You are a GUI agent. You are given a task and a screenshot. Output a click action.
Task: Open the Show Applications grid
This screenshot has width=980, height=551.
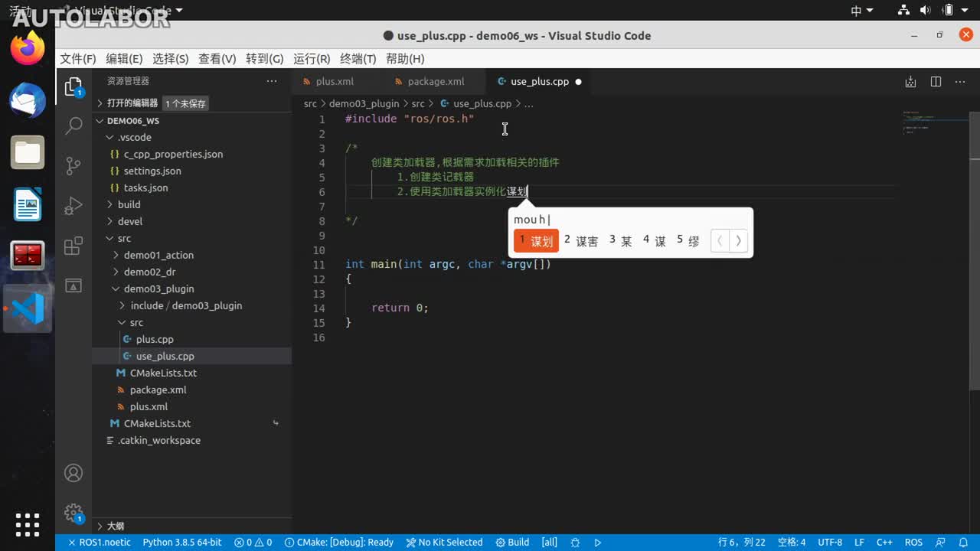point(28,525)
